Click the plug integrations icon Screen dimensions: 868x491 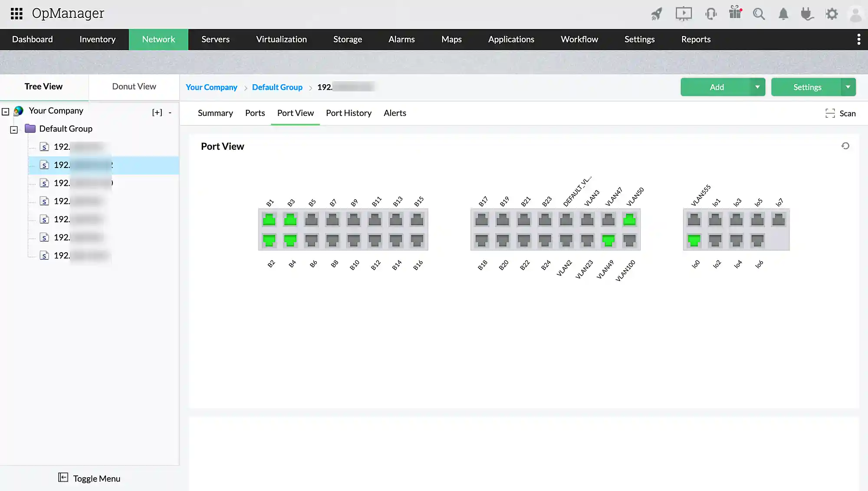tap(807, 14)
